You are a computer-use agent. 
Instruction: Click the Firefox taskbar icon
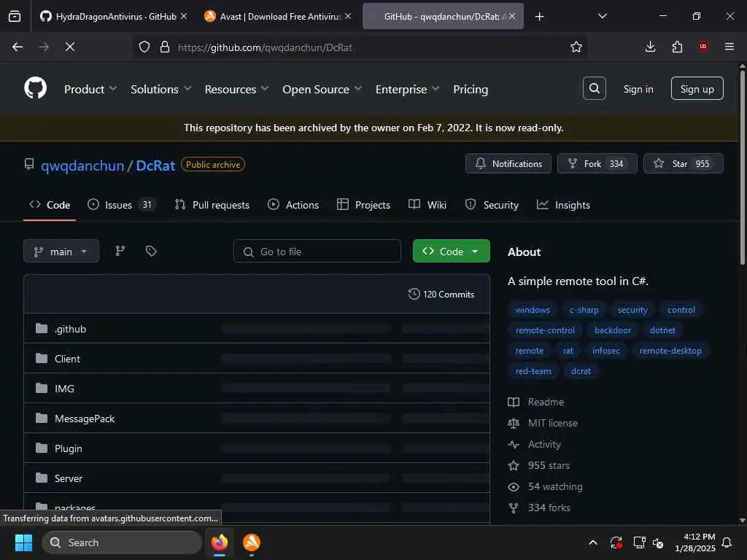click(219, 542)
